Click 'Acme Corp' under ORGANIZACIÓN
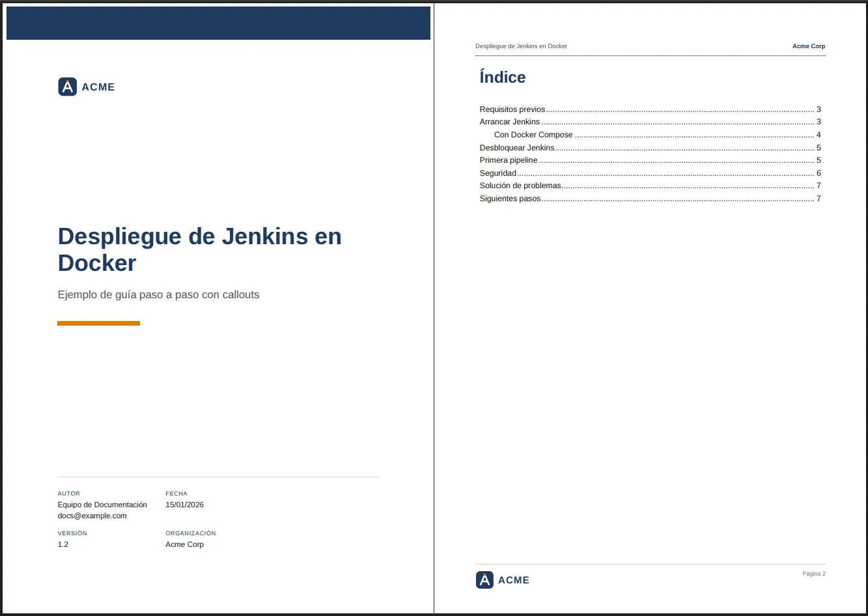 coord(185,544)
